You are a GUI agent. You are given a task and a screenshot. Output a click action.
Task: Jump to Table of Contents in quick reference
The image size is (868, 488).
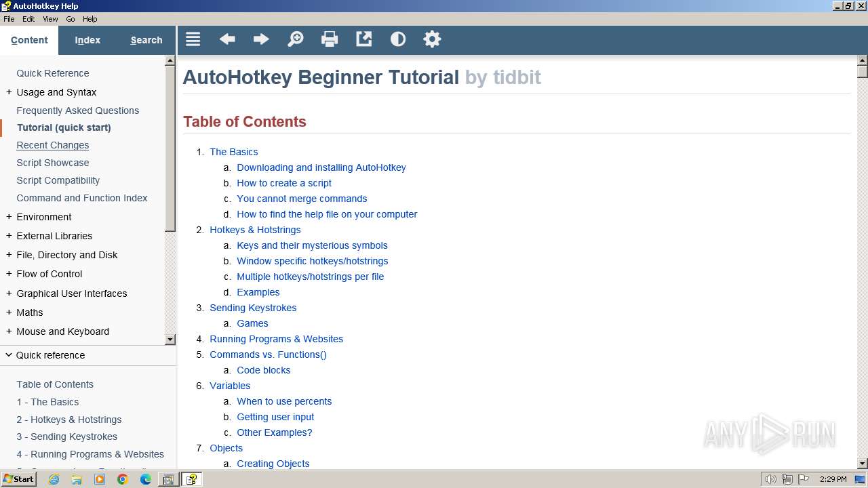(55, 384)
